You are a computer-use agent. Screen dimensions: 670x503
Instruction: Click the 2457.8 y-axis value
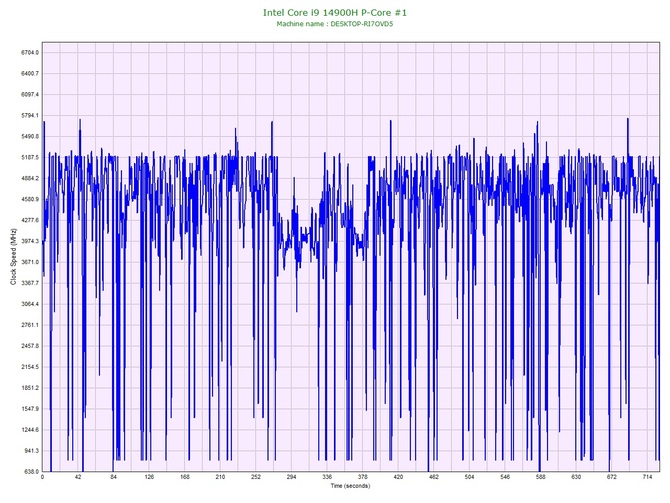point(30,346)
